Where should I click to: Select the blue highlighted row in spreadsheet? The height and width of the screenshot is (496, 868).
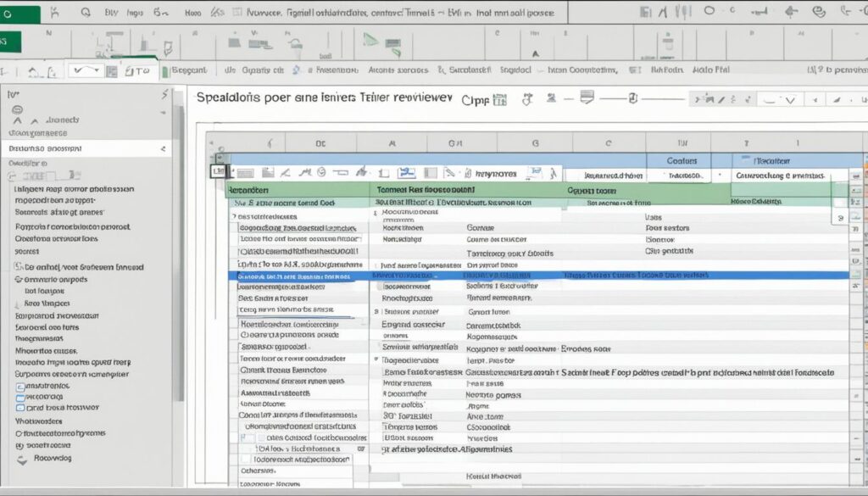542,276
